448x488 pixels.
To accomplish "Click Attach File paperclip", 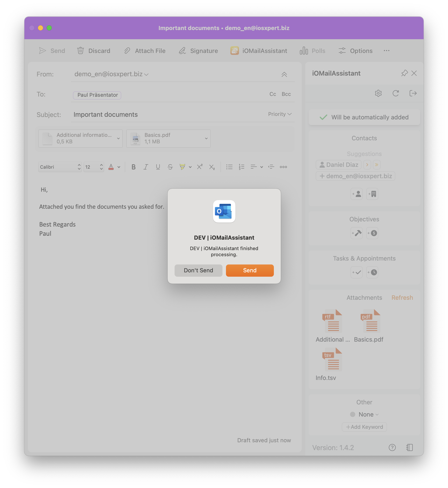I will tap(145, 51).
